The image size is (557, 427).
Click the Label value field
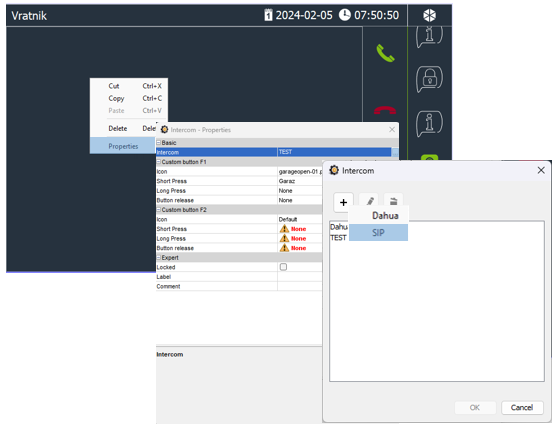tap(299, 277)
